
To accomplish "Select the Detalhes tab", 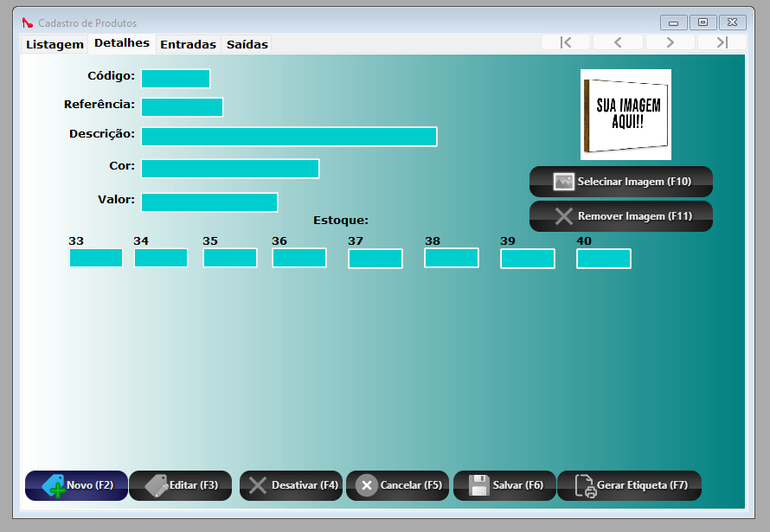I will [122, 43].
